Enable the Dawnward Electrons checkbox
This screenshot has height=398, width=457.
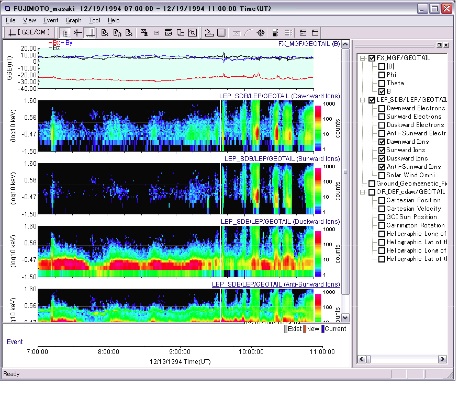point(382,108)
